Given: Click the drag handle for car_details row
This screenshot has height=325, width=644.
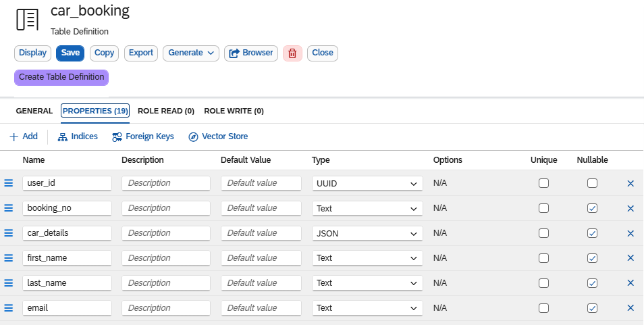Looking at the screenshot, I should click(x=9, y=233).
